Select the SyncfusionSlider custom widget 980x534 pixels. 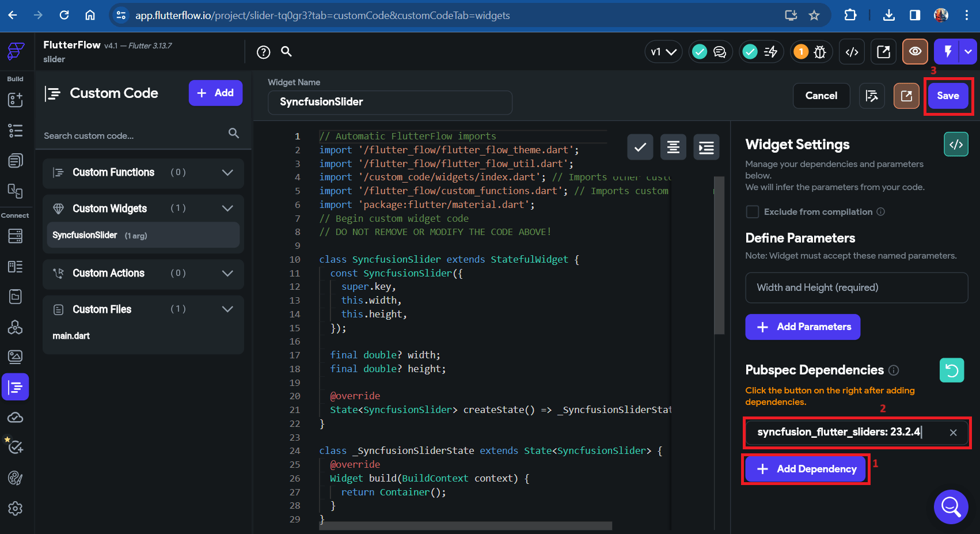pos(143,235)
